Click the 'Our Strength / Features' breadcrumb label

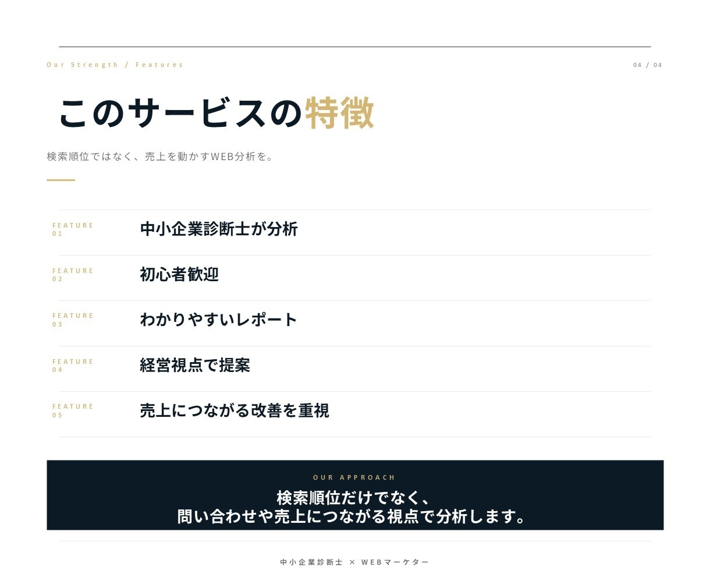(115, 65)
